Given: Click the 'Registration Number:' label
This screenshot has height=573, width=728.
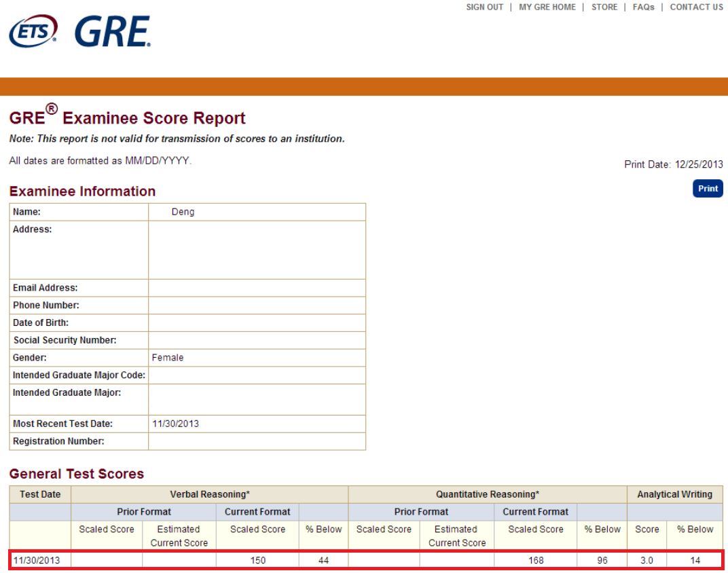Looking at the screenshot, I should (58, 441).
